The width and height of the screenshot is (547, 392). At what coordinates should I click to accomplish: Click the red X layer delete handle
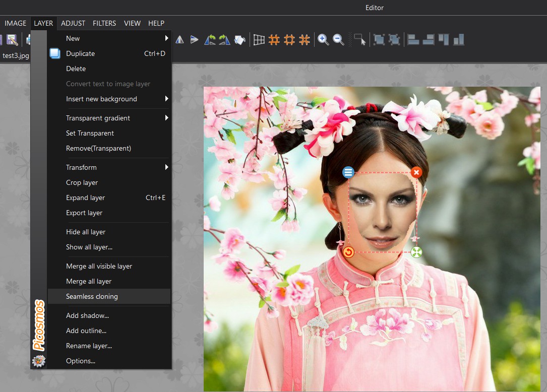click(x=416, y=172)
